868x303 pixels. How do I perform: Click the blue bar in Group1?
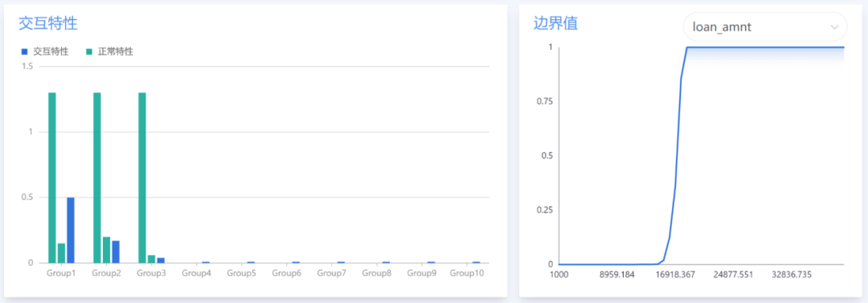[x=70, y=230]
